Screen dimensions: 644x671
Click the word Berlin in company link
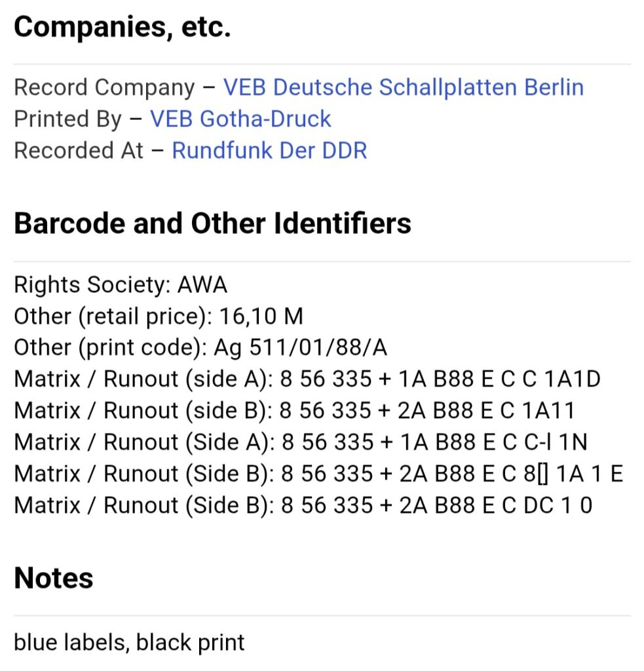click(x=554, y=87)
